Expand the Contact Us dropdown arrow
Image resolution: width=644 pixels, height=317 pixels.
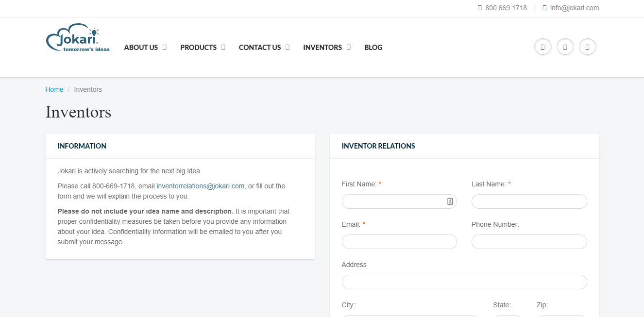pyautogui.click(x=288, y=47)
